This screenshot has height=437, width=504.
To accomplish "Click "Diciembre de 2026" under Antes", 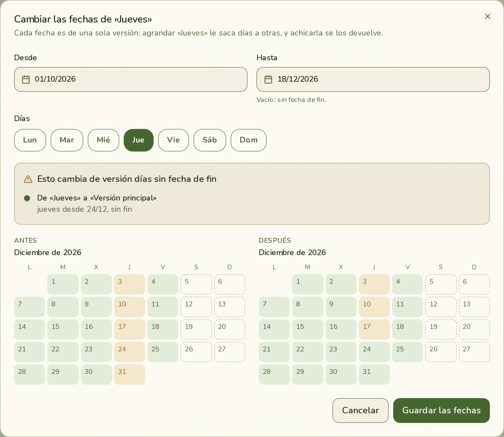I will pyautogui.click(x=48, y=252).
